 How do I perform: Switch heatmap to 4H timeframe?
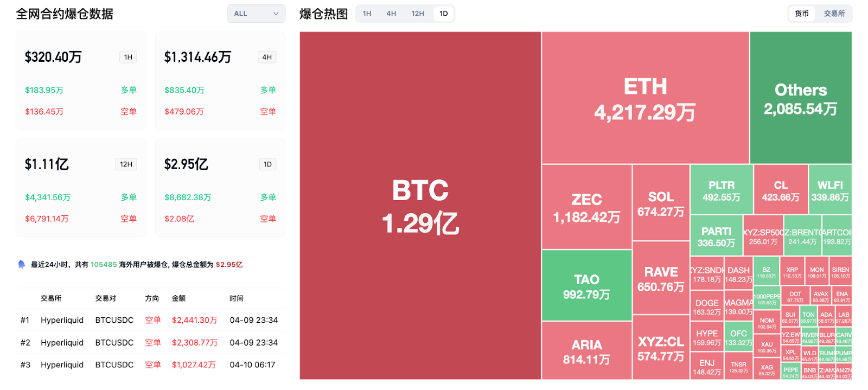coord(391,14)
